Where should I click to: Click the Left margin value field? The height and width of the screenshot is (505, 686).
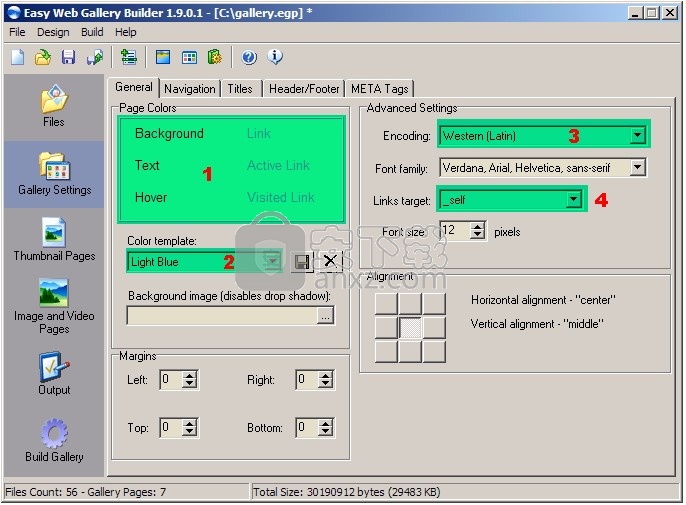[171, 379]
